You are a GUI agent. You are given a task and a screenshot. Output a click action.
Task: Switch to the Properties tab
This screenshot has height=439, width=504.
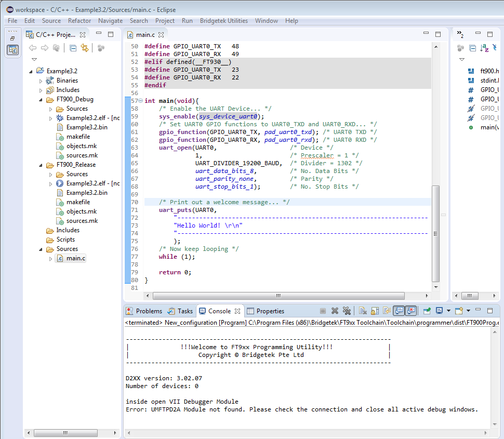click(266, 311)
